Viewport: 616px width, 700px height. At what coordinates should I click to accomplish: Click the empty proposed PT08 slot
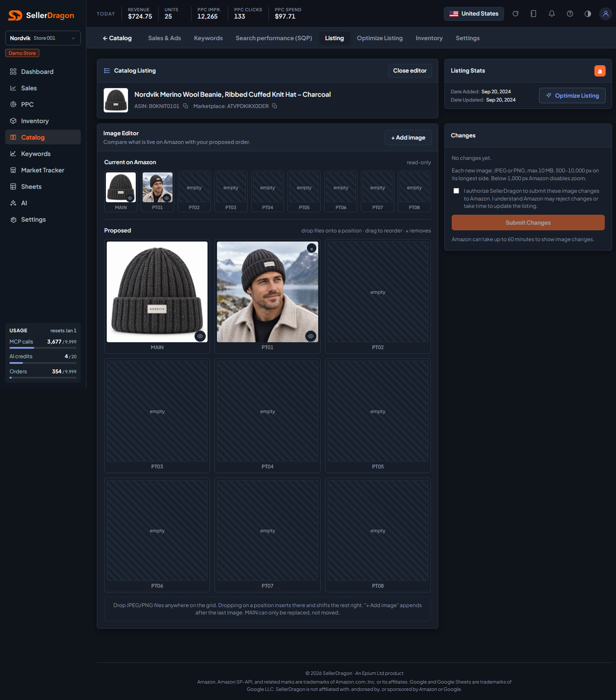378,530
